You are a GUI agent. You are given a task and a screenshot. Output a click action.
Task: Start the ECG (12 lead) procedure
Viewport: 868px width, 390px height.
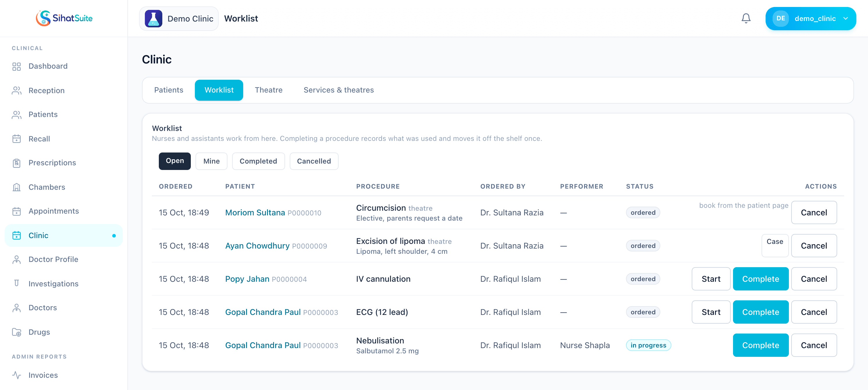(x=711, y=312)
